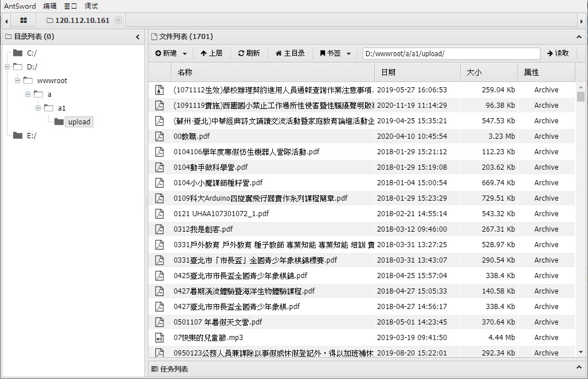Open the home grid tab icon
Viewport: 588px width, 379px height.
[23, 20]
